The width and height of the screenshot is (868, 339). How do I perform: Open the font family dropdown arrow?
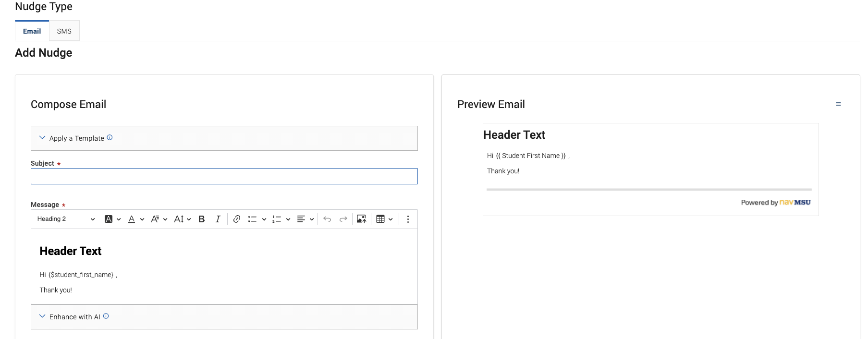pyautogui.click(x=165, y=219)
